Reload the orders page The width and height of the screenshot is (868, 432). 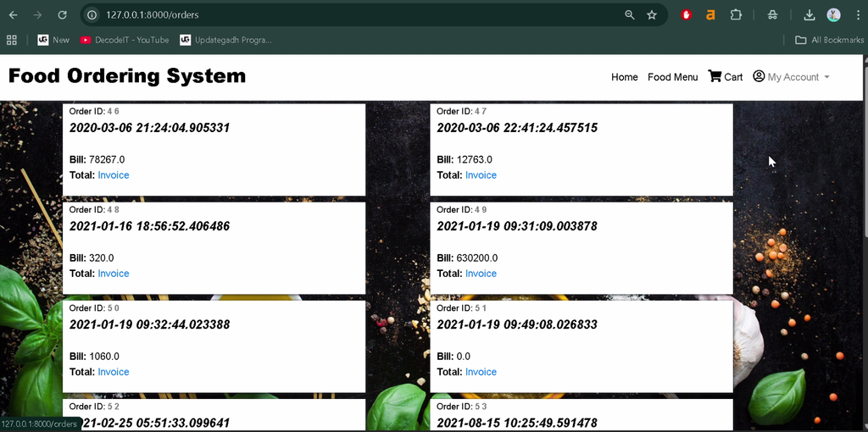[63, 15]
